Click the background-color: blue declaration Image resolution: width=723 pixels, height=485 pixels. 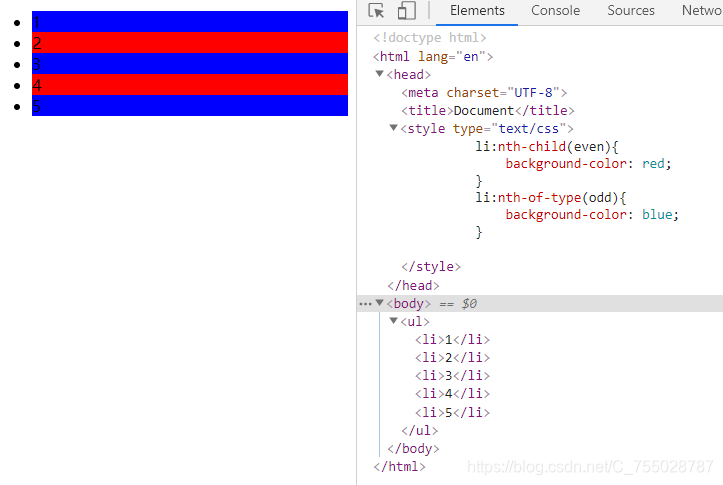pos(592,215)
